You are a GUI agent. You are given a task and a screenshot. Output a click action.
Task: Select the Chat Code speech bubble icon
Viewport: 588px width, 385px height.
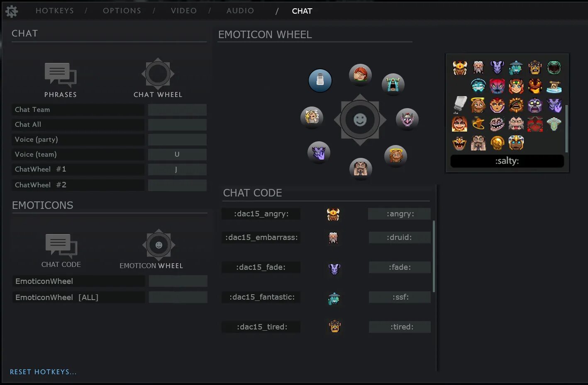click(61, 246)
